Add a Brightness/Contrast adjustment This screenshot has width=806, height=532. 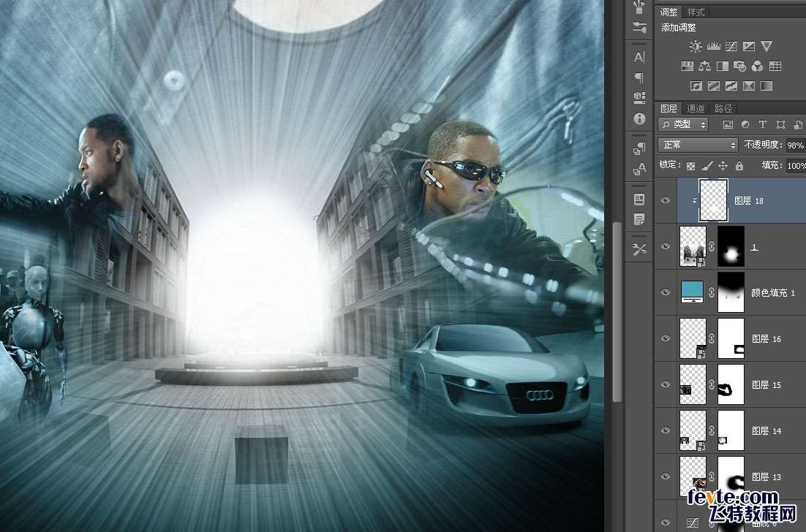(x=696, y=47)
